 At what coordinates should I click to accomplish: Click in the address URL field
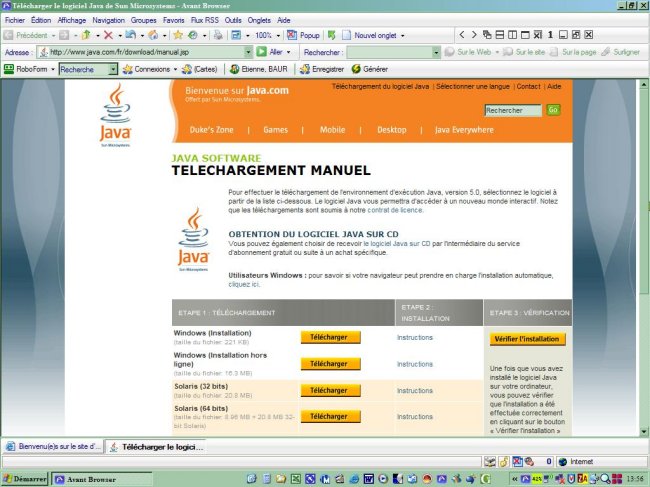coord(146,52)
